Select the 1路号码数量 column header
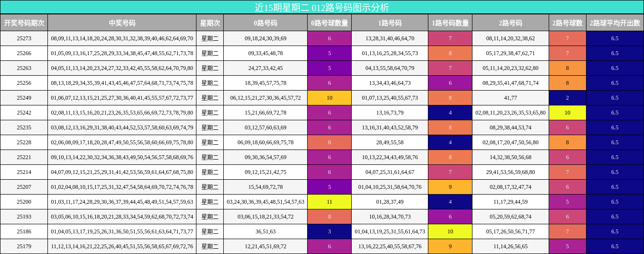 450,23
